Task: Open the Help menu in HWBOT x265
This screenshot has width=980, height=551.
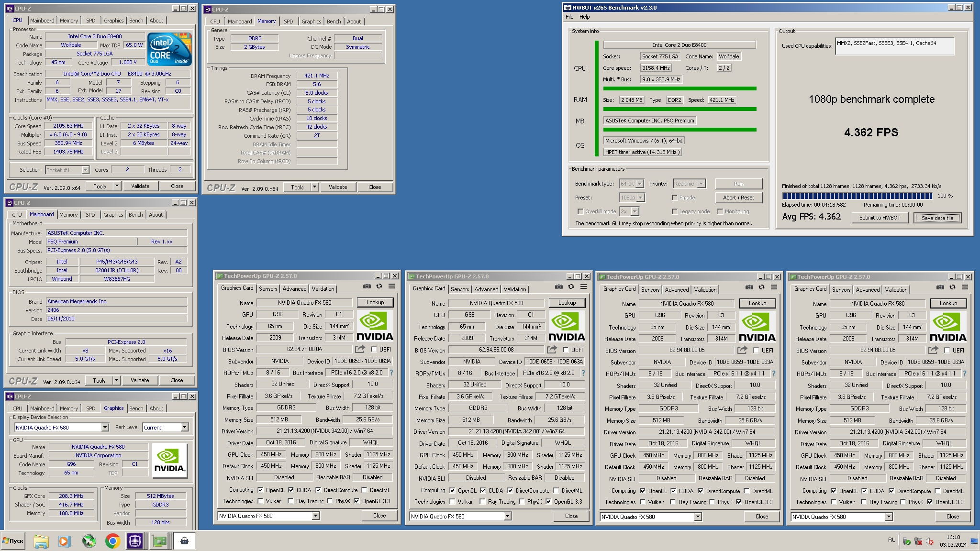Action: tap(585, 17)
